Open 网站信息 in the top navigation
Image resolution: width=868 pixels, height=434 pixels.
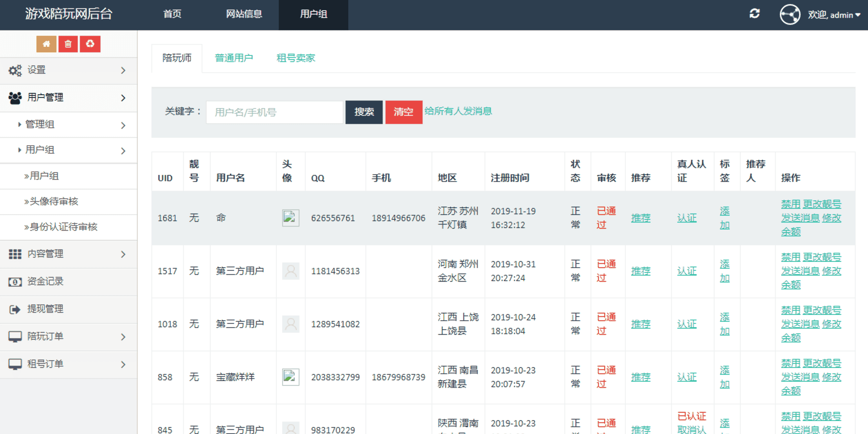244,14
